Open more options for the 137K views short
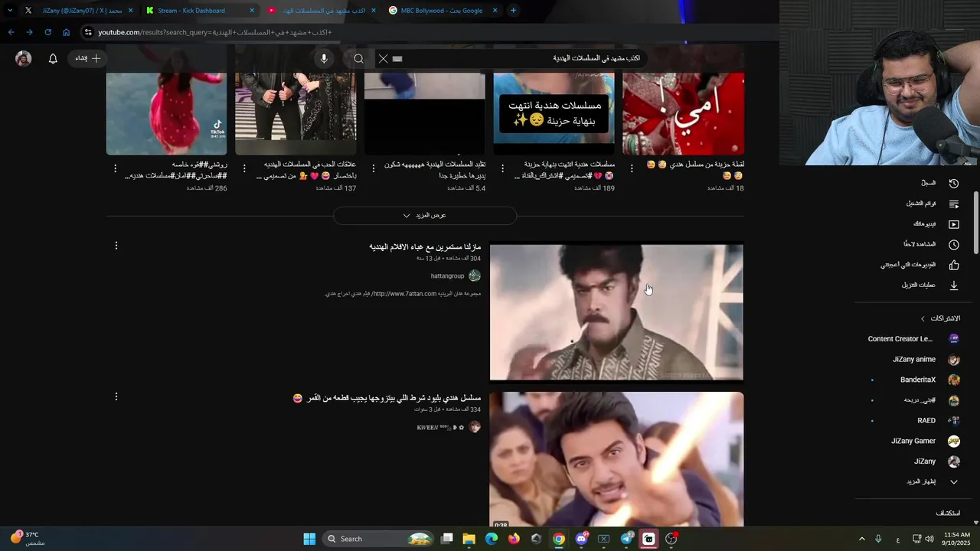The width and height of the screenshot is (980, 551). [x=245, y=168]
